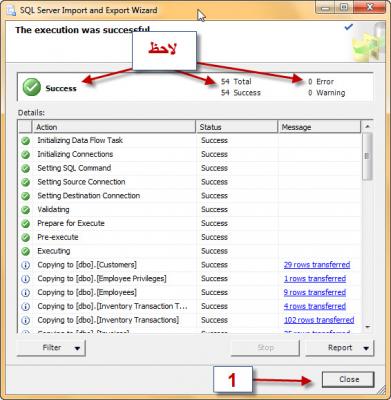Viewport: 391px width, 400px height.
Task: Select the Setting Source Connection row text
Action: pyautogui.click(x=81, y=182)
